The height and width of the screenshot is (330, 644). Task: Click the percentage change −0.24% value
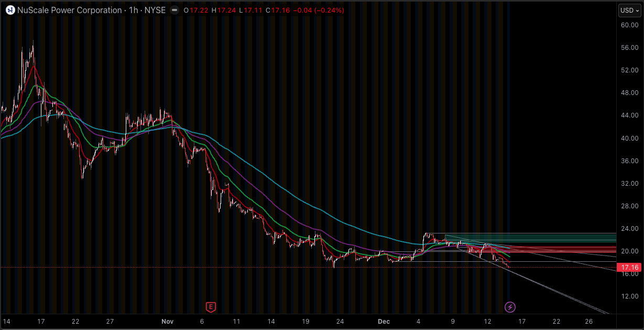point(329,9)
